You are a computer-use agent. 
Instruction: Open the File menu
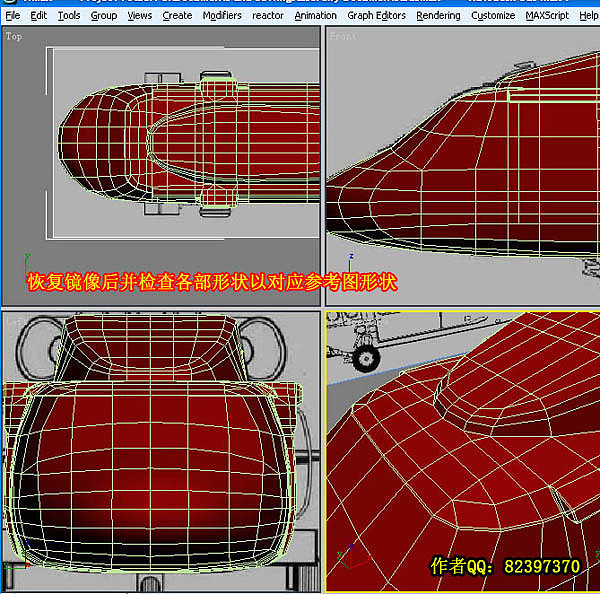click(x=13, y=16)
